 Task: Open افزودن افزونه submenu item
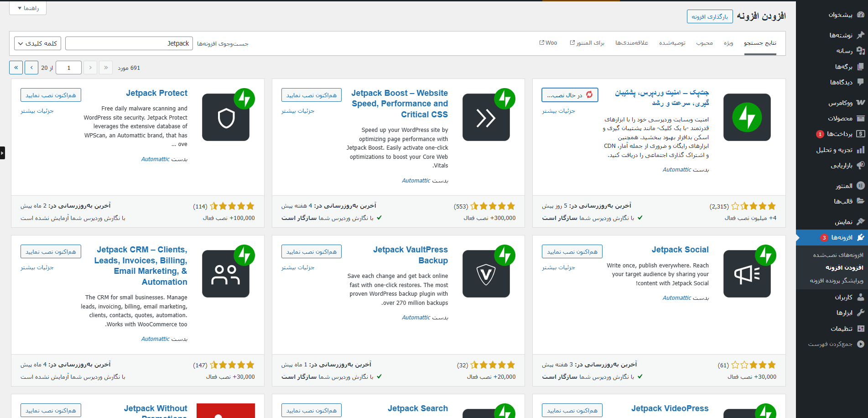[x=844, y=267]
